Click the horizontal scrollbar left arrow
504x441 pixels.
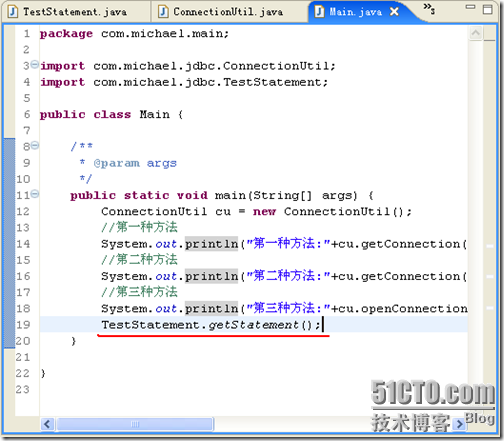pos(48,424)
